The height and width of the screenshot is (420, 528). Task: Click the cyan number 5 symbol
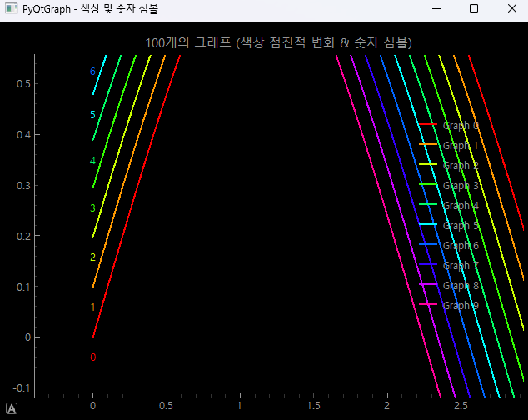pyautogui.click(x=93, y=115)
